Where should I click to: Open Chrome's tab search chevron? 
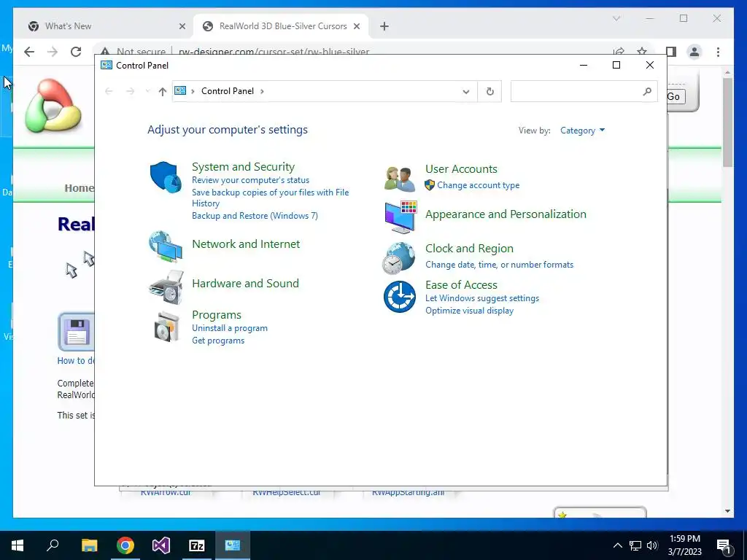point(616,18)
